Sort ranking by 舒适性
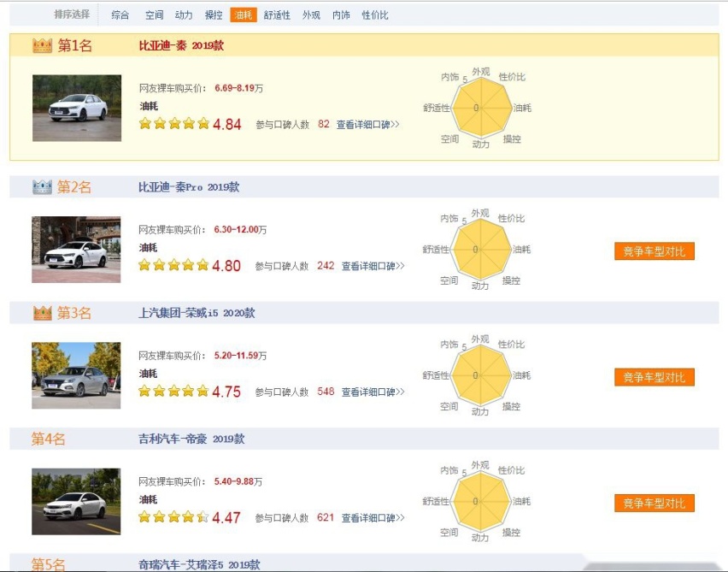The height and width of the screenshot is (572, 728). click(x=277, y=15)
